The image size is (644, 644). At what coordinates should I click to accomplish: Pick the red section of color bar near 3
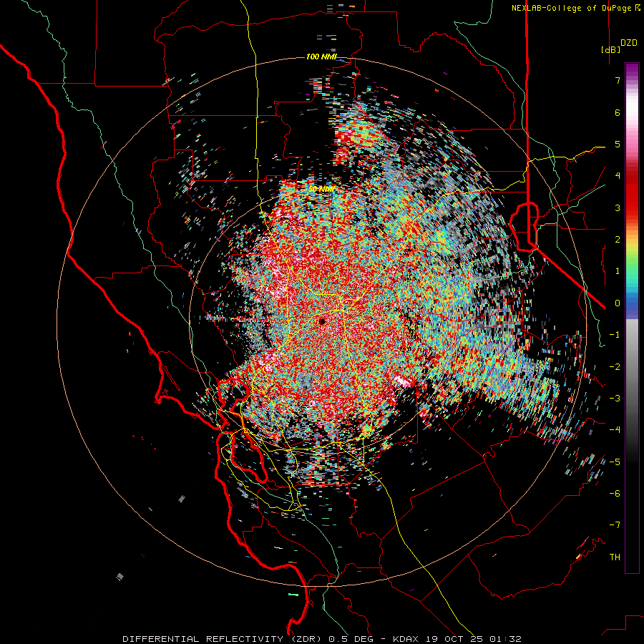click(632, 201)
